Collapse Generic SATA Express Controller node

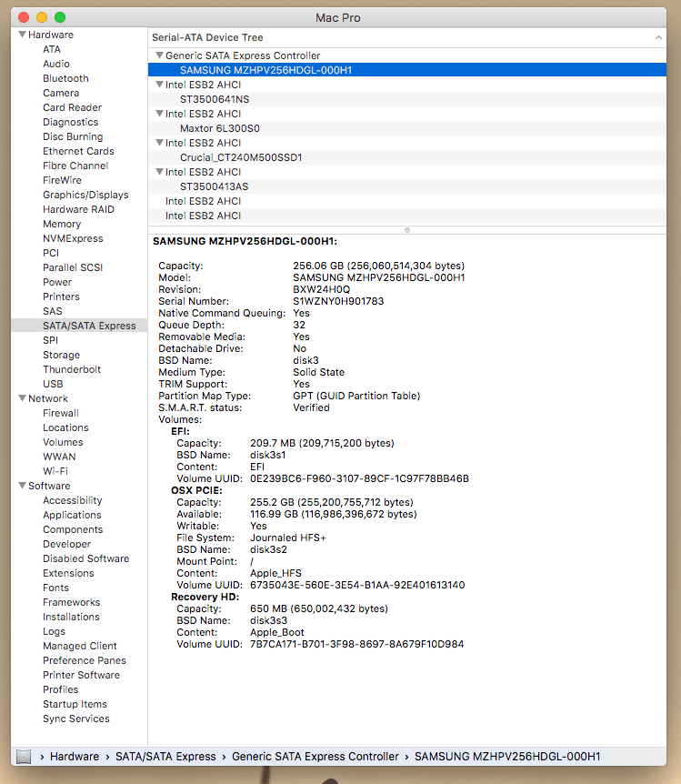159,55
